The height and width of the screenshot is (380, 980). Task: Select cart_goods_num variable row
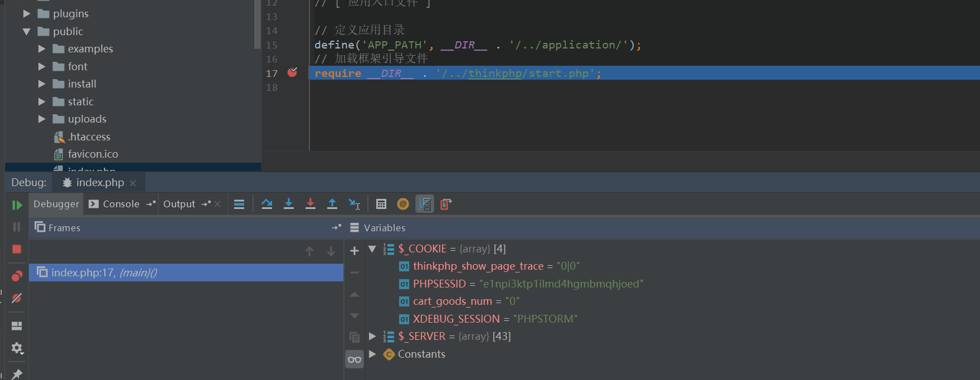click(x=459, y=301)
